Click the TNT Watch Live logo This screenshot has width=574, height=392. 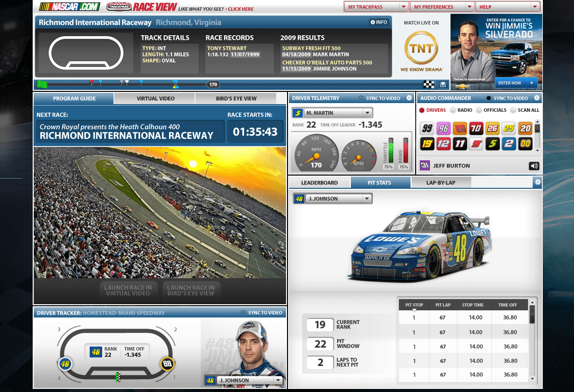coord(421,48)
